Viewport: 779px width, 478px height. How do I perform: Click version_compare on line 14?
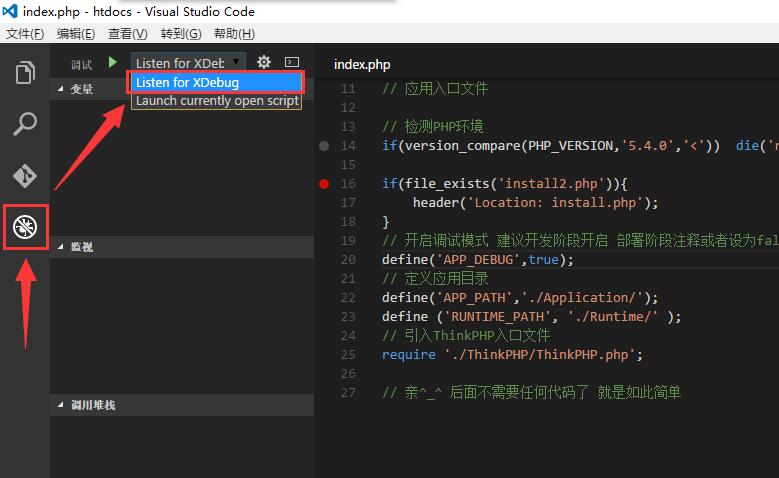coord(463,146)
